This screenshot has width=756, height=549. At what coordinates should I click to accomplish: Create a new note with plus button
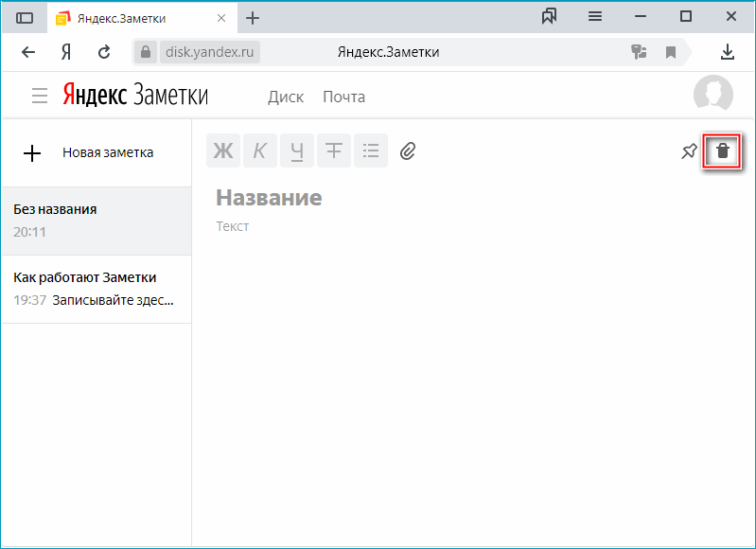(x=32, y=153)
